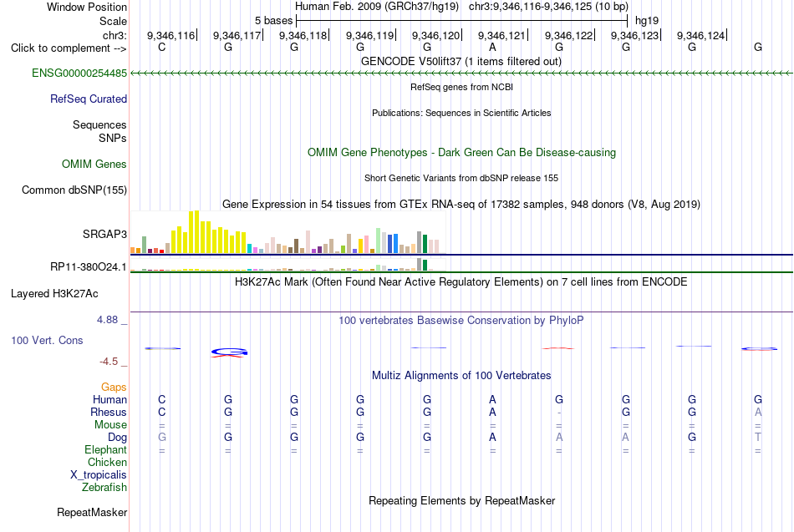Click the H3K27Ac Mark ENCODE track title
This screenshot has height=532, width=794.
tap(461, 282)
